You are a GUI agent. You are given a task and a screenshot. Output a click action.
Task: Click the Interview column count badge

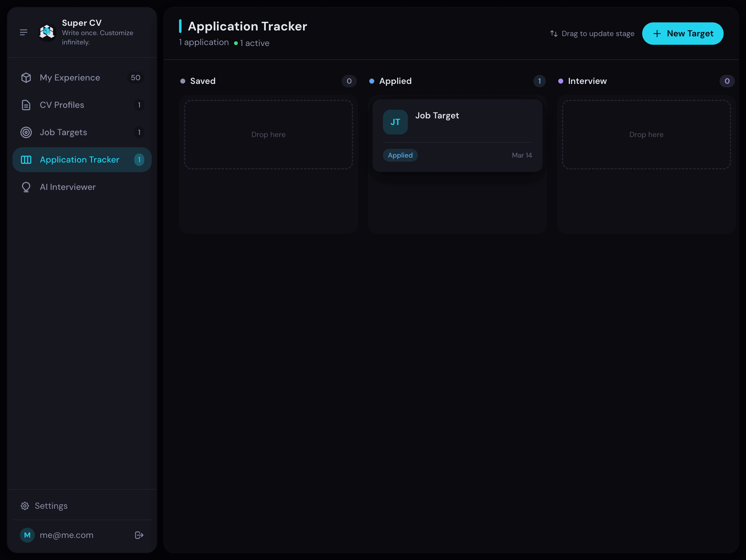pyautogui.click(x=727, y=81)
